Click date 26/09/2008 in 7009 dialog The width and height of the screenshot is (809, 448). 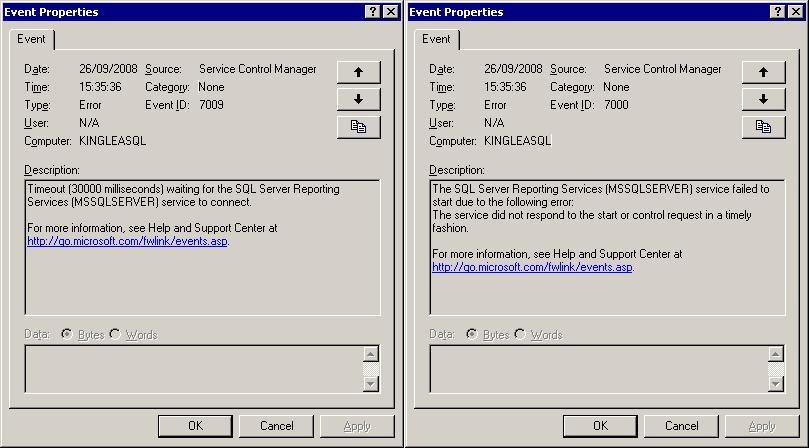pyautogui.click(x=108, y=69)
